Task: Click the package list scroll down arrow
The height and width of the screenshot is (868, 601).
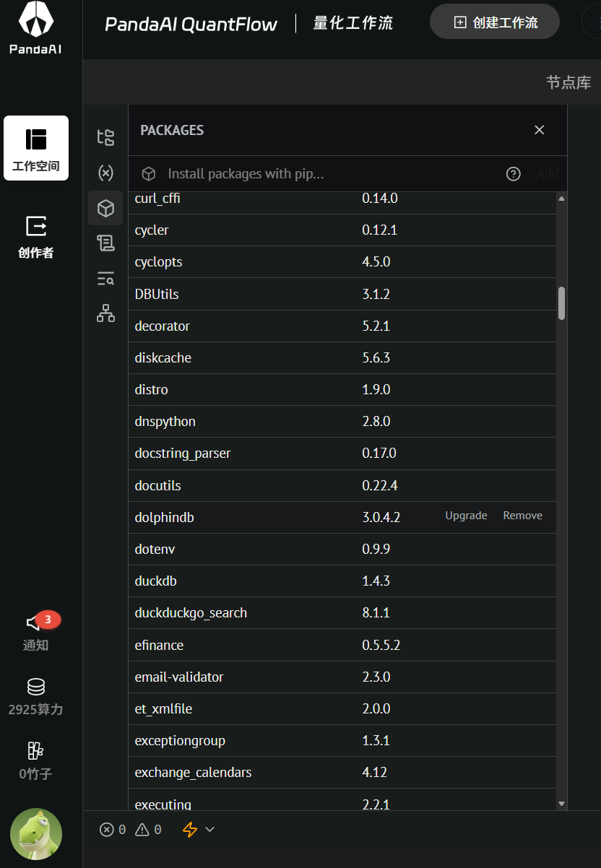Action: (x=562, y=803)
